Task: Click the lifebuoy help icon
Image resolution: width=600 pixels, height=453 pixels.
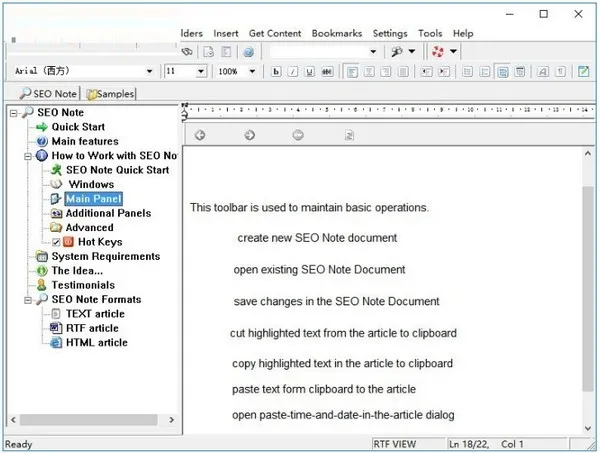Action: (438, 51)
